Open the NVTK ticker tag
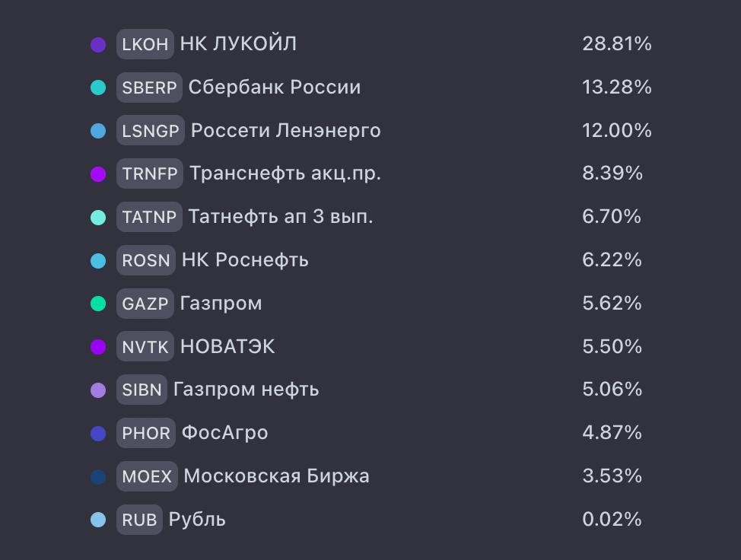Image resolution: width=741 pixels, height=560 pixels. 145,347
